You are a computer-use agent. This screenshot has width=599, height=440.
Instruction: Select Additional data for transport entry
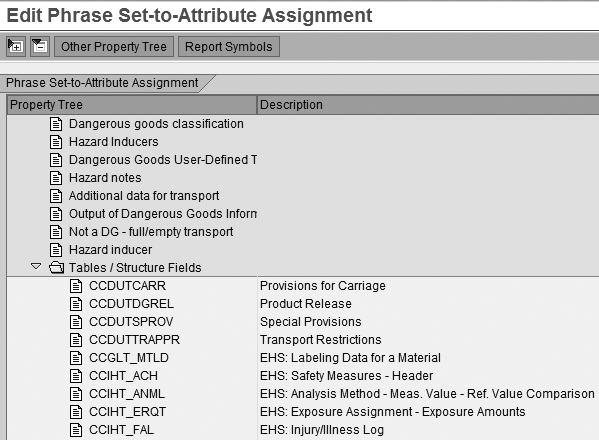(144, 196)
